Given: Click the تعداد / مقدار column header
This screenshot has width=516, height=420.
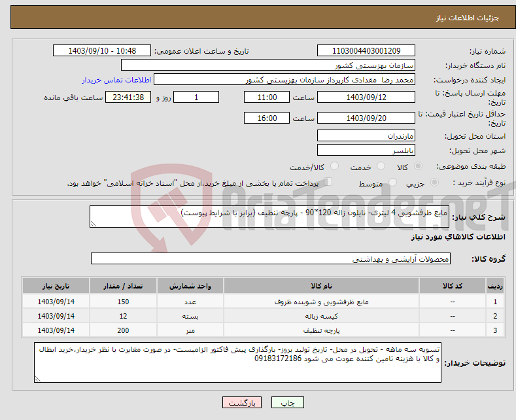Looking at the screenshot, I should point(123,286).
